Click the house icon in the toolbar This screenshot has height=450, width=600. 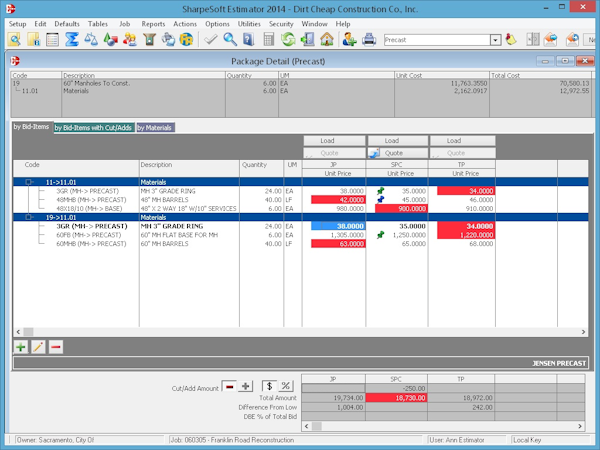pos(327,40)
